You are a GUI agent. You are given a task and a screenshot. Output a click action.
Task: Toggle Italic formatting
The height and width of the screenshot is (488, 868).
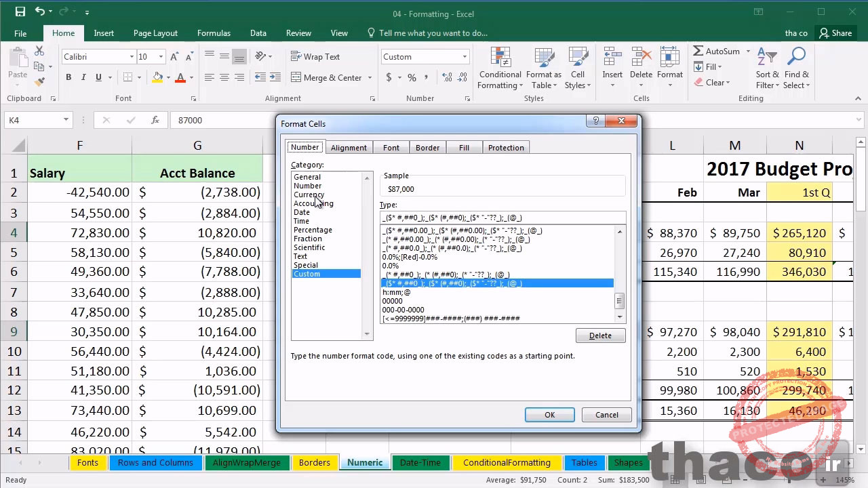coord(84,78)
